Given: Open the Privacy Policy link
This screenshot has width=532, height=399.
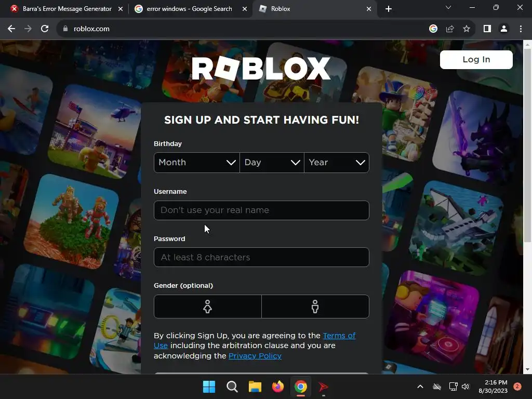Looking at the screenshot, I should tap(255, 356).
